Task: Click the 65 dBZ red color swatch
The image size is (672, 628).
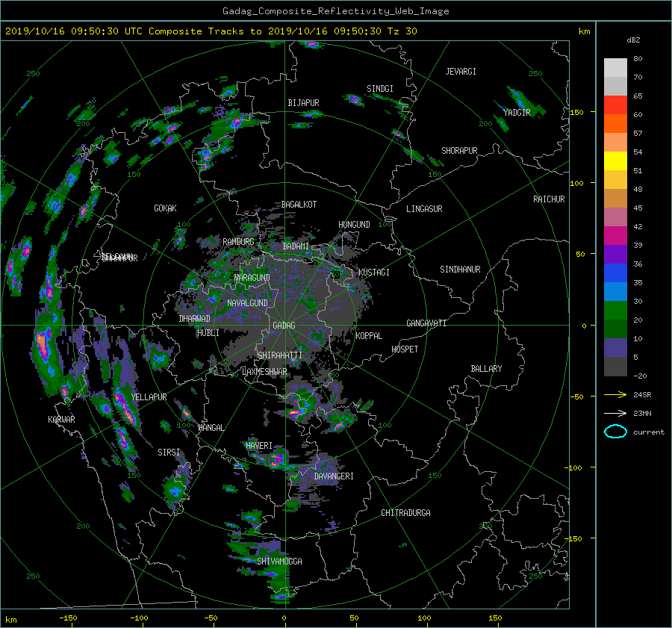Action: tap(615, 105)
